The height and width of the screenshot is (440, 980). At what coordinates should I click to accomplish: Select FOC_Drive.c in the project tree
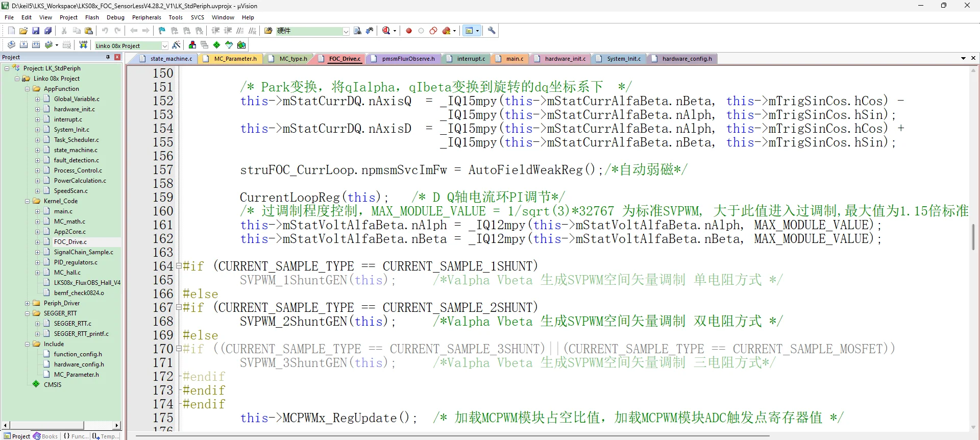click(x=70, y=242)
